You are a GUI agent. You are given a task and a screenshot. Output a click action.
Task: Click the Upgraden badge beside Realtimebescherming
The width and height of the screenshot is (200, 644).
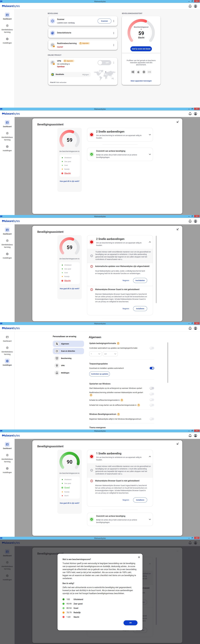(x=84, y=43)
